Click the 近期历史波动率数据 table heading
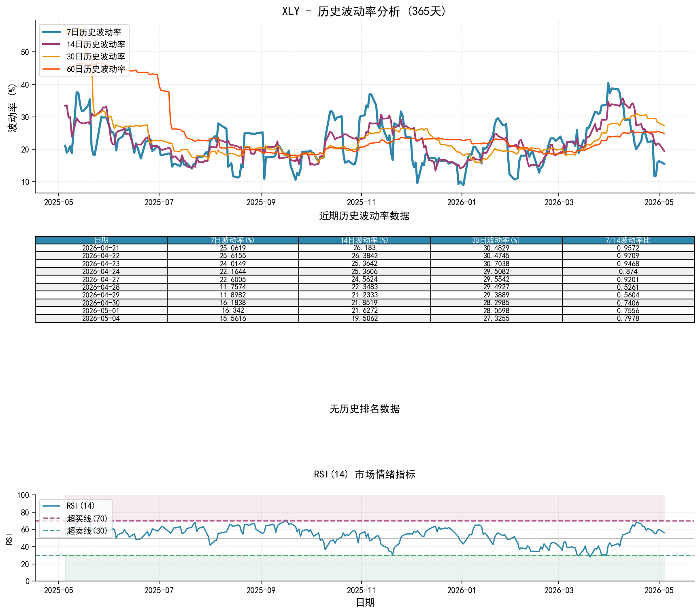The image size is (700, 613). 364,216
